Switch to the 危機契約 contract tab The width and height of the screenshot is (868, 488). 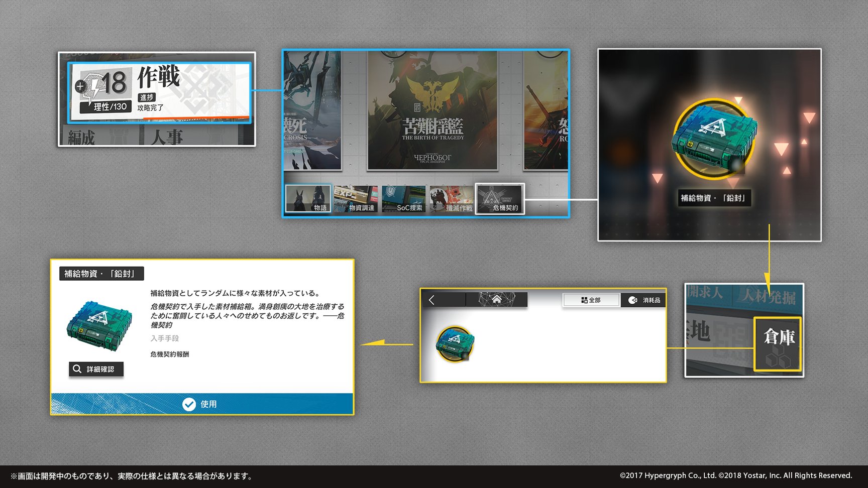pos(500,199)
